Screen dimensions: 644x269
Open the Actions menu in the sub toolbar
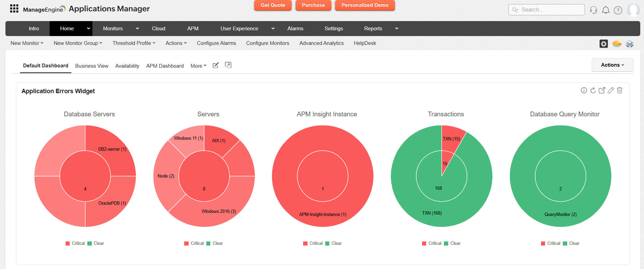click(176, 43)
